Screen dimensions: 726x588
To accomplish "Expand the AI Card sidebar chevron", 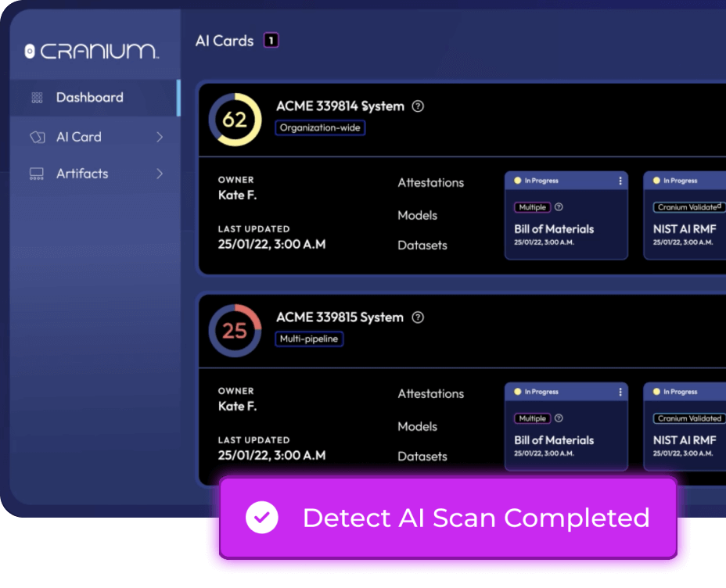I will click(160, 137).
